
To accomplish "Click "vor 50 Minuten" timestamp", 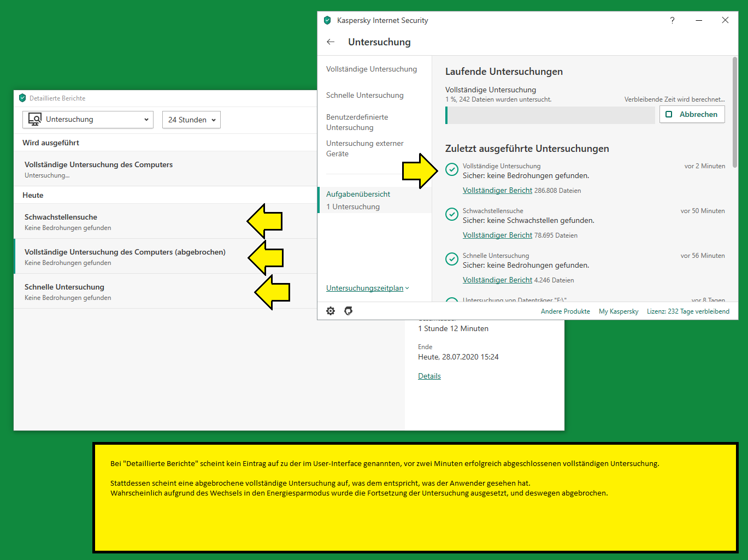I will click(x=703, y=211).
